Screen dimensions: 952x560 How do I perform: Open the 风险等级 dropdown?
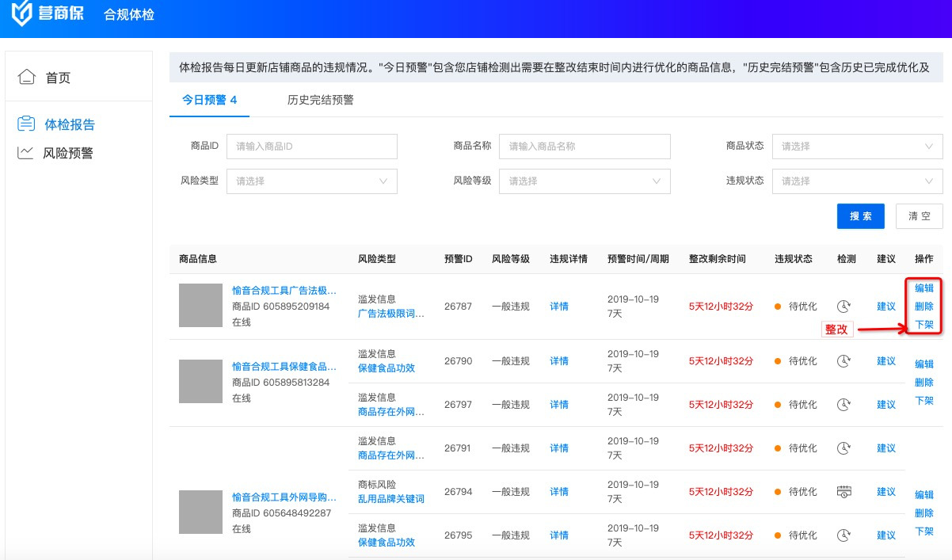tap(585, 181)
